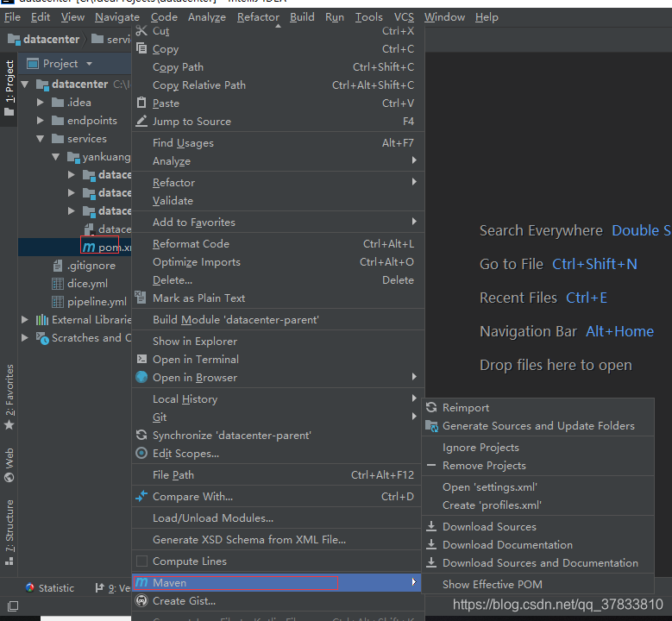
Task: Open the 7: Structure side tab
Action: point(9,532)
